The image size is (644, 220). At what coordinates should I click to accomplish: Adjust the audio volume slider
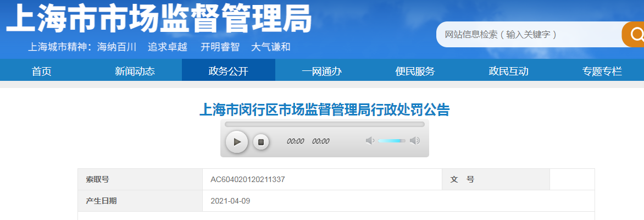click(x=391, y=141)
